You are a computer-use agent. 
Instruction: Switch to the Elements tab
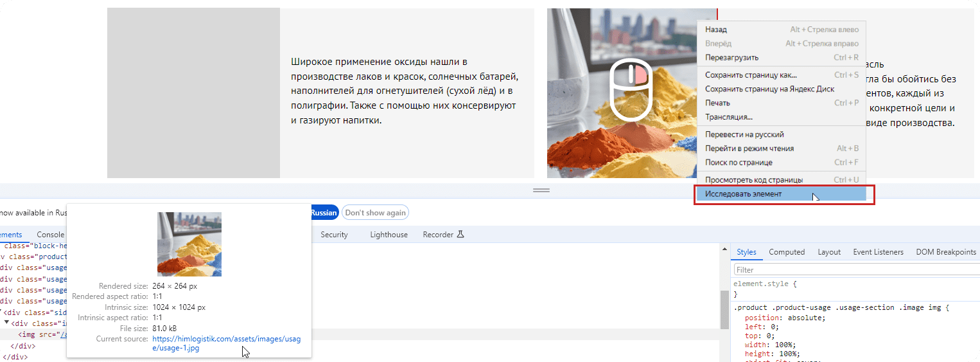coord(11,235)
